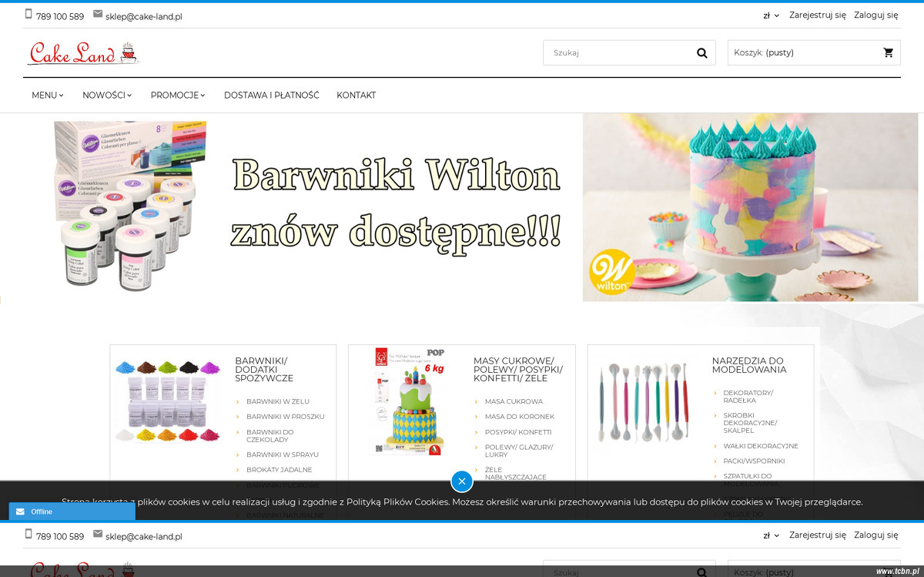Click the sklep@cake-land.pl email text at top
This screenshot has height=577, width=924.
(x=143, y=16)
